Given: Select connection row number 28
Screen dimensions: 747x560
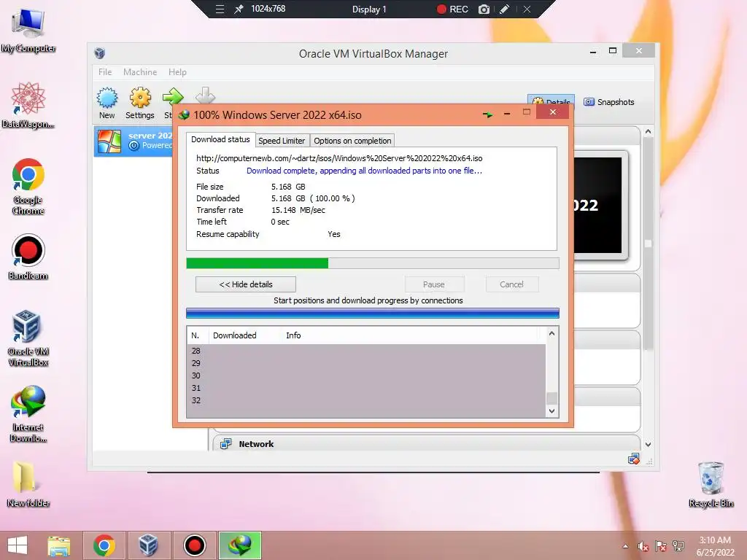Looking at the screenshot, I should click(366, 351).
